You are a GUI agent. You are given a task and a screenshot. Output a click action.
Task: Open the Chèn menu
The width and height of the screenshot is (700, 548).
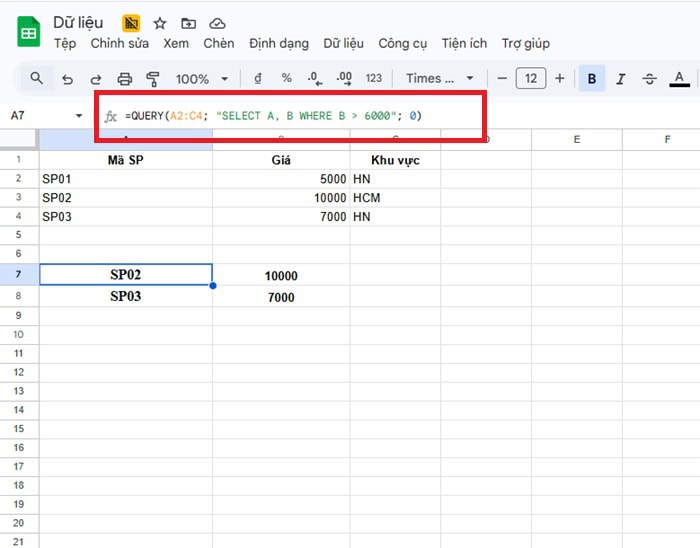tap(218, 43)
